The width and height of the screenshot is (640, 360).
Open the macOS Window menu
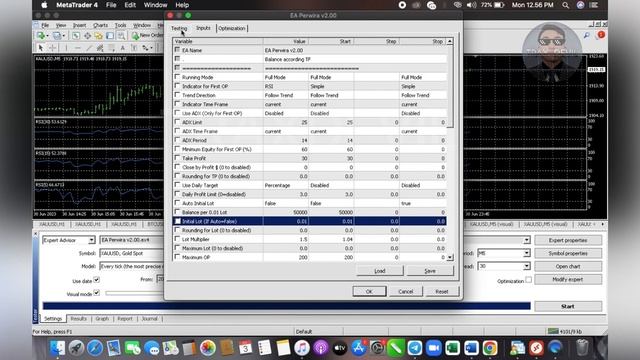155,5
